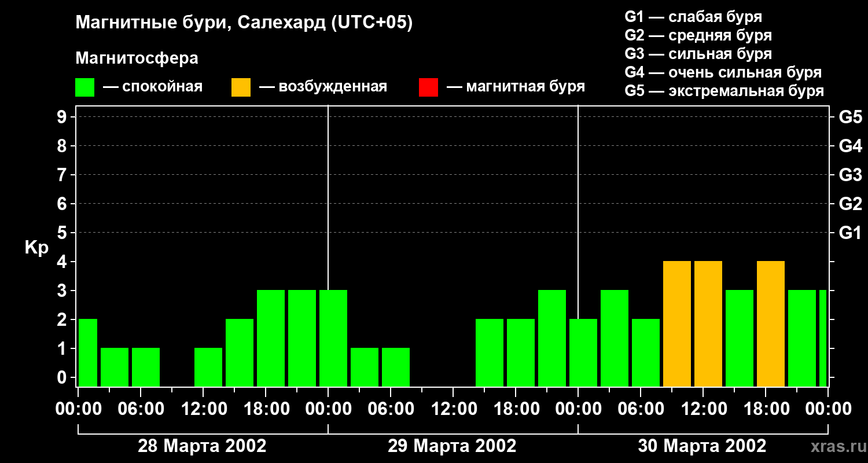868x463 pixels.
Task: Click the 'G3 — сильная буря' description line
Action: [698, 54]
